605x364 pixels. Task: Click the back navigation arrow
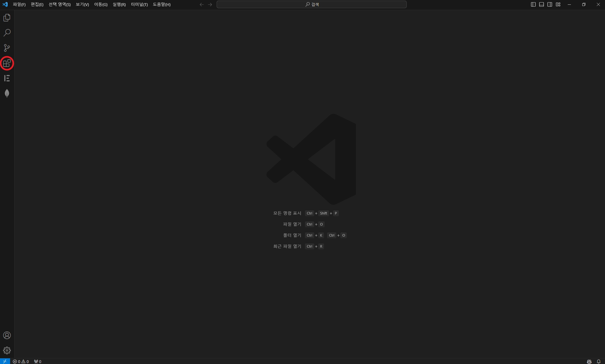[x=202, y=4]
